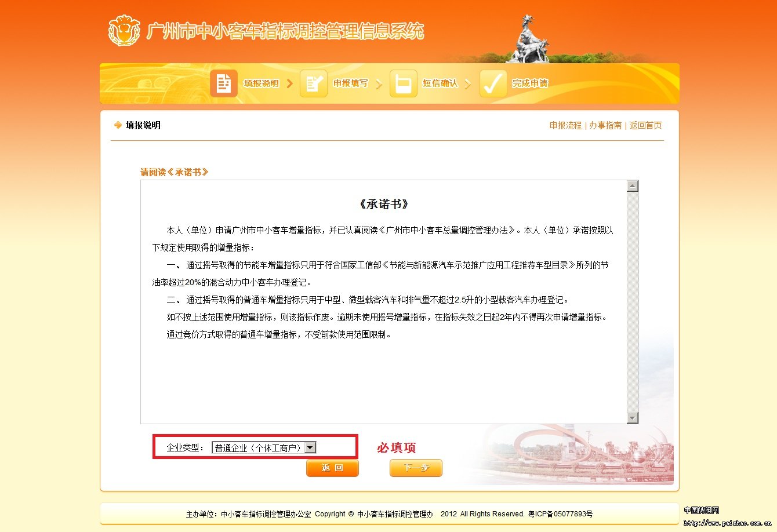Screen dimensions: 777x532
Task: Click the 申报填写 pencil step icon
Action: [x=314, y=83]
